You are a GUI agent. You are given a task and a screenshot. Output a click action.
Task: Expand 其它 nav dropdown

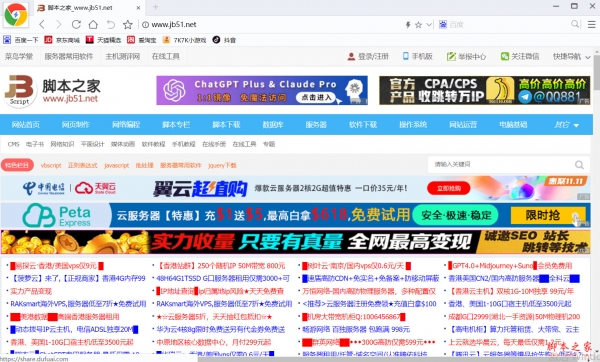[x=566, y=125]
